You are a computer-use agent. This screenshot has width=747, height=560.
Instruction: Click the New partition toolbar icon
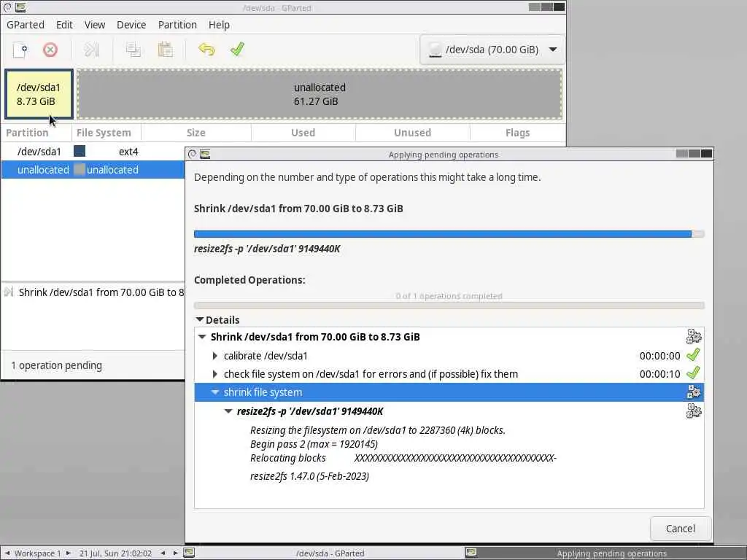(x=20, y=50)
